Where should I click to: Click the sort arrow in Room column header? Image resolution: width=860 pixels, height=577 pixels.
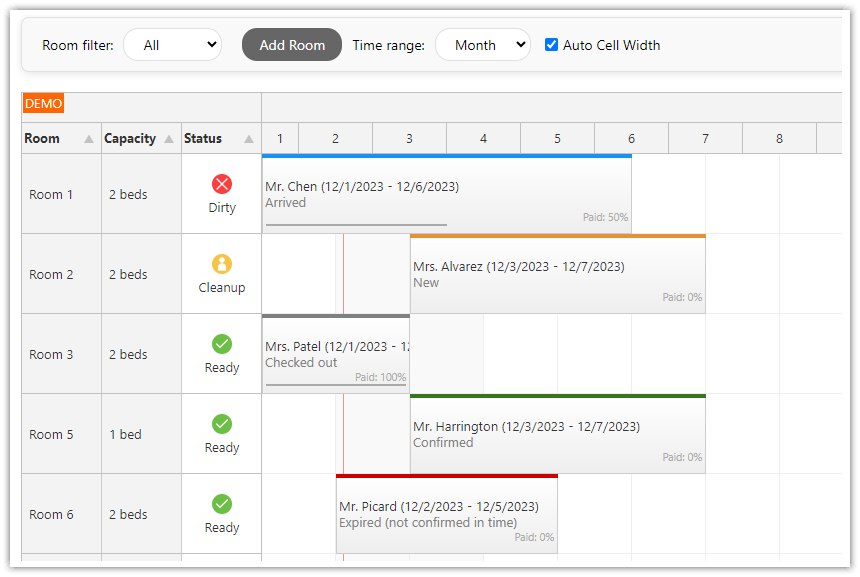point(89,139)
